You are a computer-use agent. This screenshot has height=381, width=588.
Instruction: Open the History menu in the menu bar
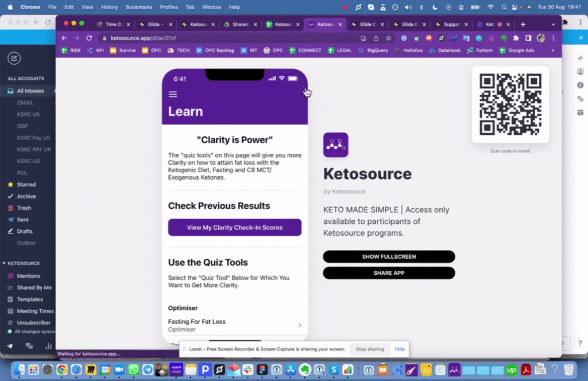click(109, 7)
